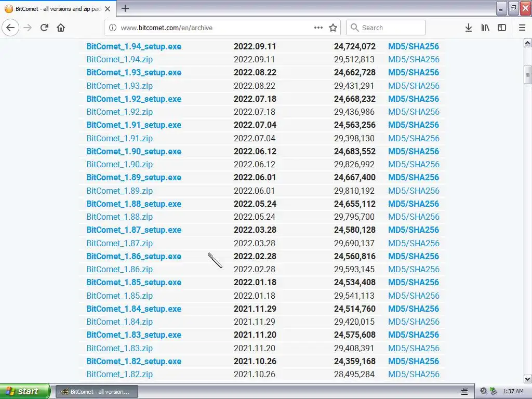
Task: Reload the BitComet archive page
Action: click(x=44, y=28)
